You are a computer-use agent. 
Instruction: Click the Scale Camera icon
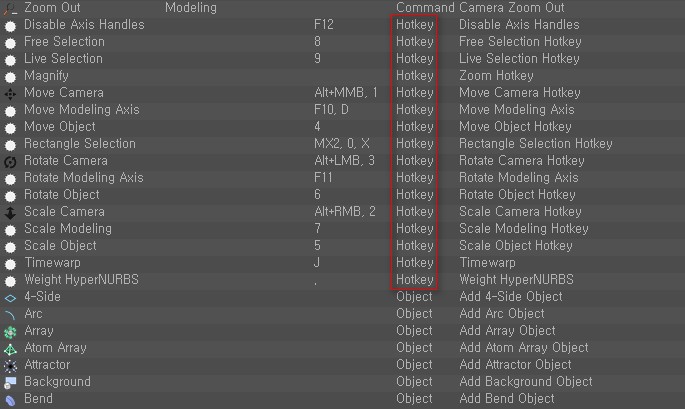10,212
